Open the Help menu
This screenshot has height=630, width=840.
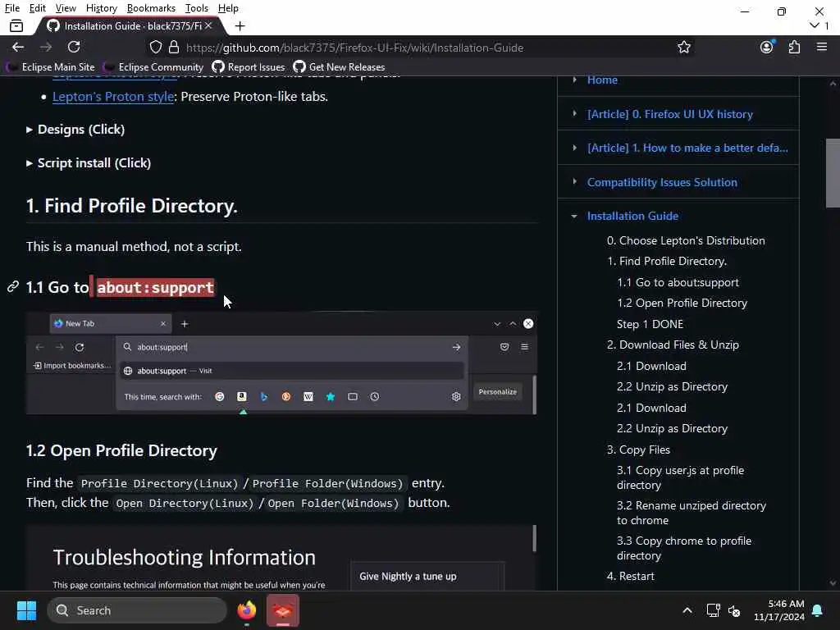pos(228,8)
